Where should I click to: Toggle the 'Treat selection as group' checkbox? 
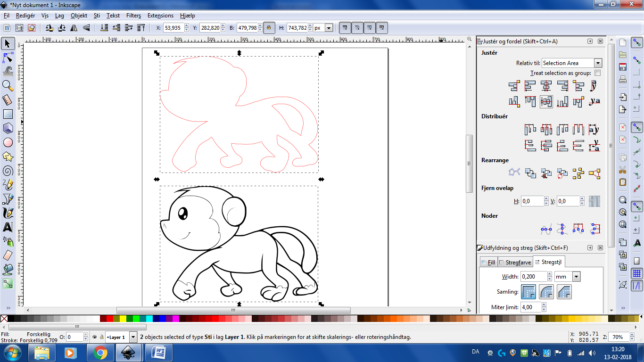(x=597, y=73)
